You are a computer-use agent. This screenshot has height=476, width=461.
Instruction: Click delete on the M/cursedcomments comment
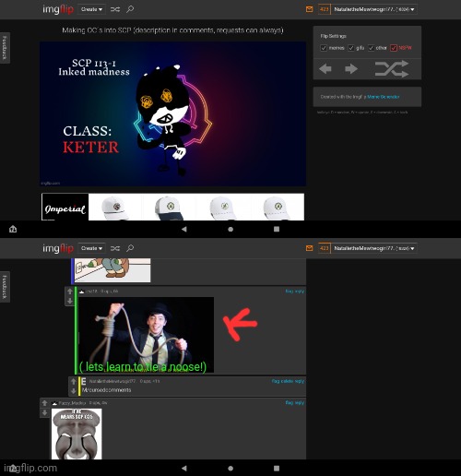(287, 381)
